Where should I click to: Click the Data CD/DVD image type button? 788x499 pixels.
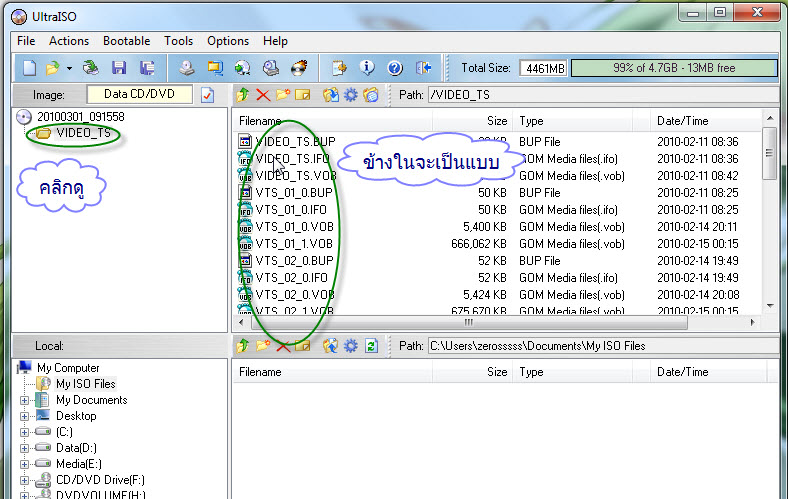pos(139,94)
